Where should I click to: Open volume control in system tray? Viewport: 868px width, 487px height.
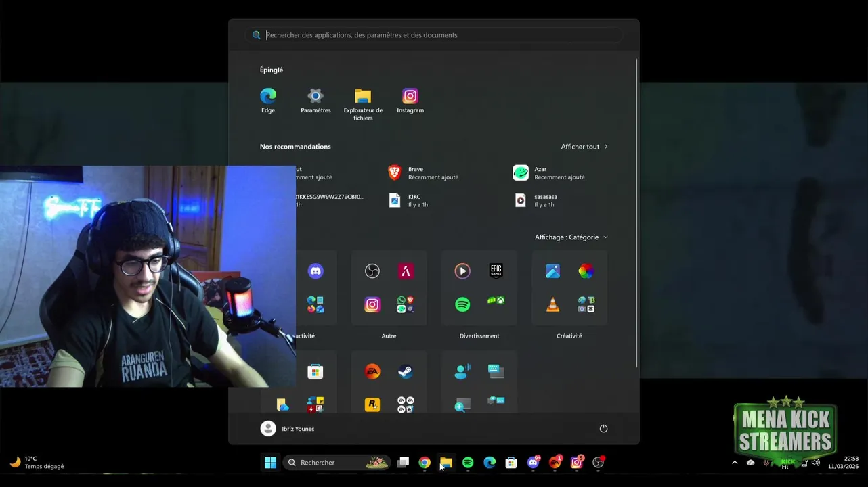[x=815, y=463]
